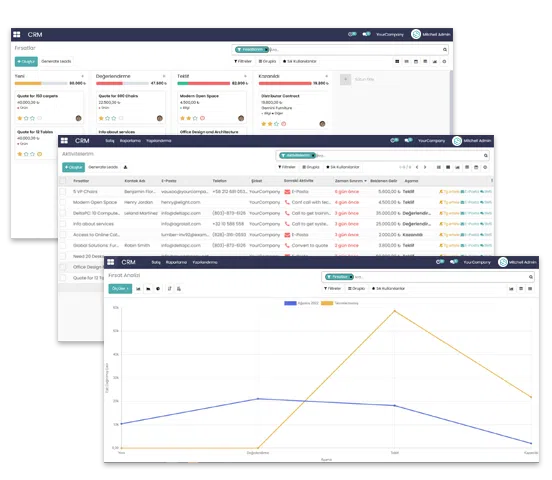The image size is (552, 480).
Task: Open the Filtreler dropdown in the Fırsatlar window
Action: click(243, 61)
